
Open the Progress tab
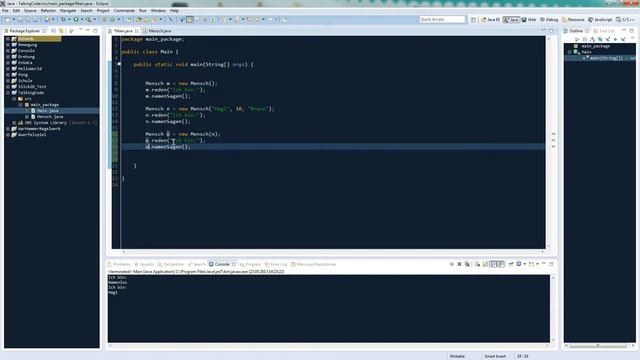point(250,264)
